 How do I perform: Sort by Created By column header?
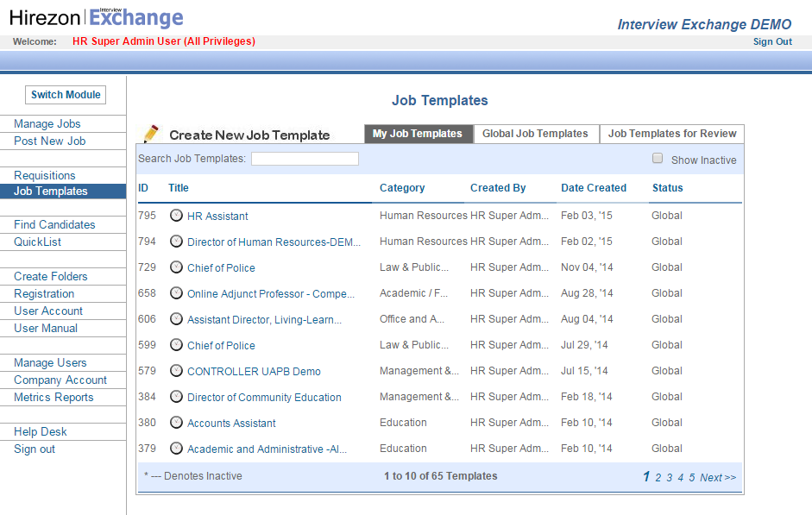(x=498, y=188)
